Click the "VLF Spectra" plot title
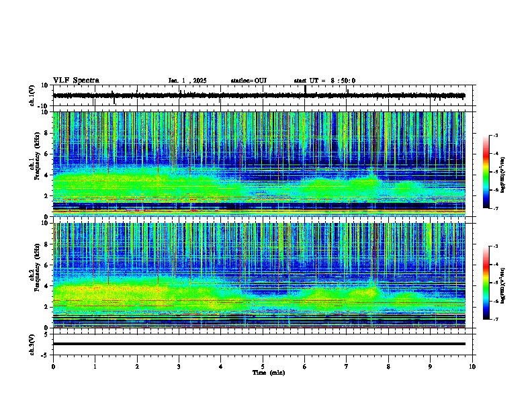The width and height of the screenshot is (532, 411). click(x=76, y=81)
